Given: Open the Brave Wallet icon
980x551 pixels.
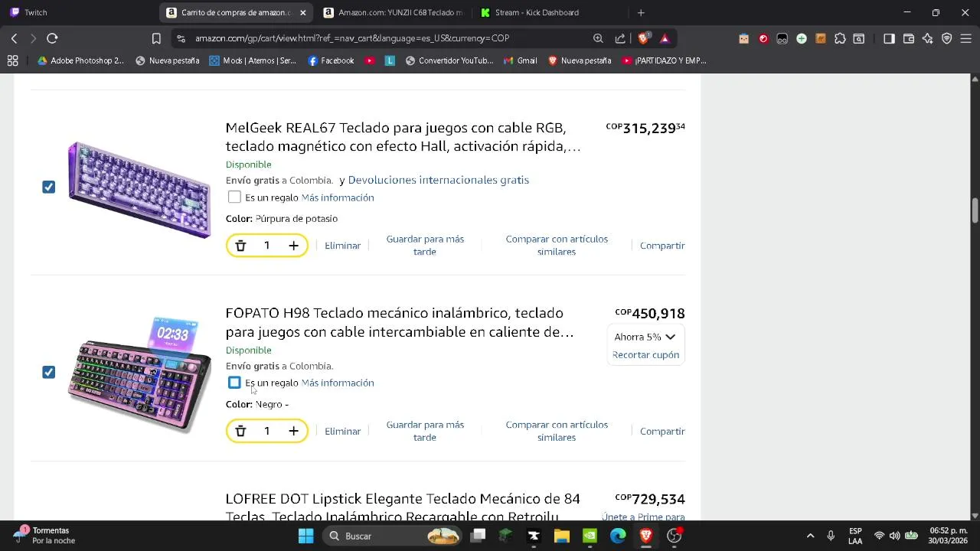Looking at the screenshot, I should (909, 38).
